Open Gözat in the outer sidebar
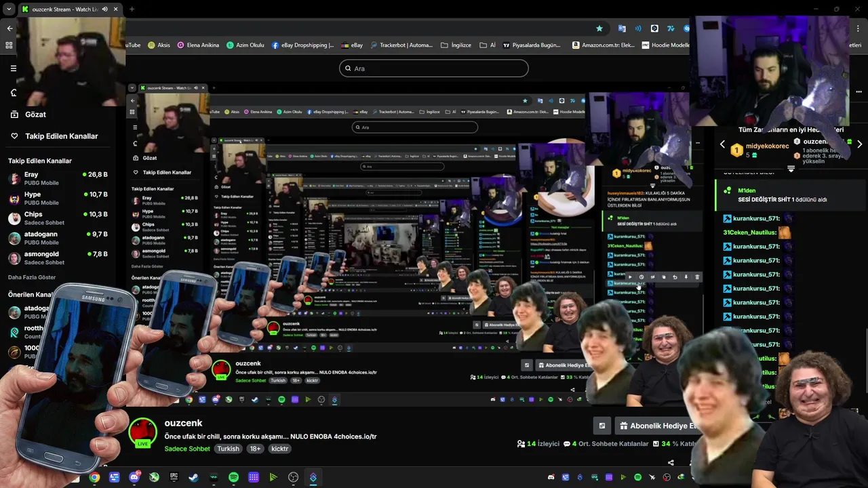The image size is (868, 488). (29, 115)
